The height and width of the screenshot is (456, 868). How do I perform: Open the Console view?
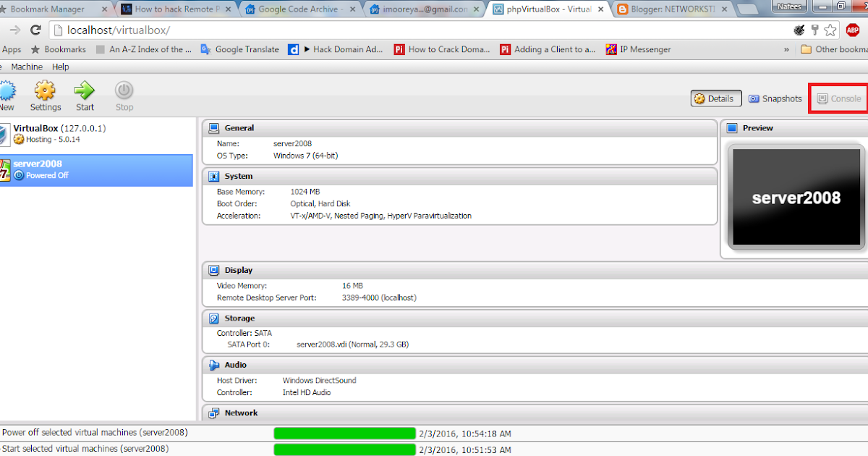point(838,98)
